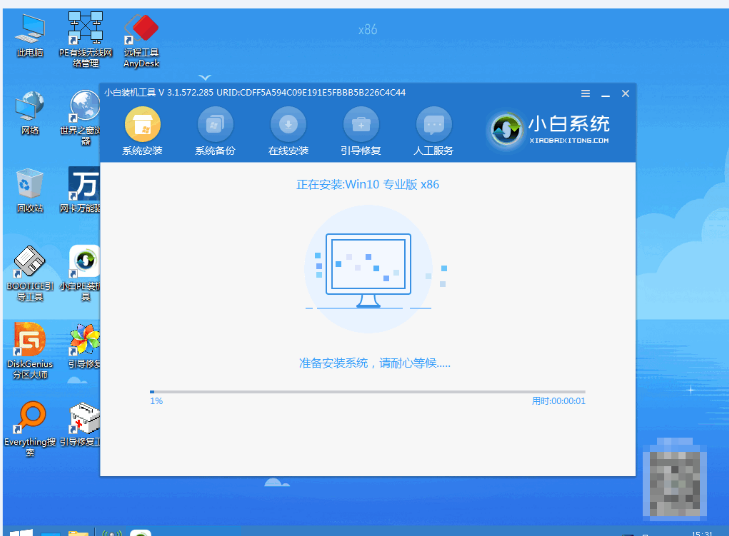The height and width of the screenshot is (536, 729).
Task: Click the 用时:00:00:01 elapsed time
Action: tap(558, 401)
